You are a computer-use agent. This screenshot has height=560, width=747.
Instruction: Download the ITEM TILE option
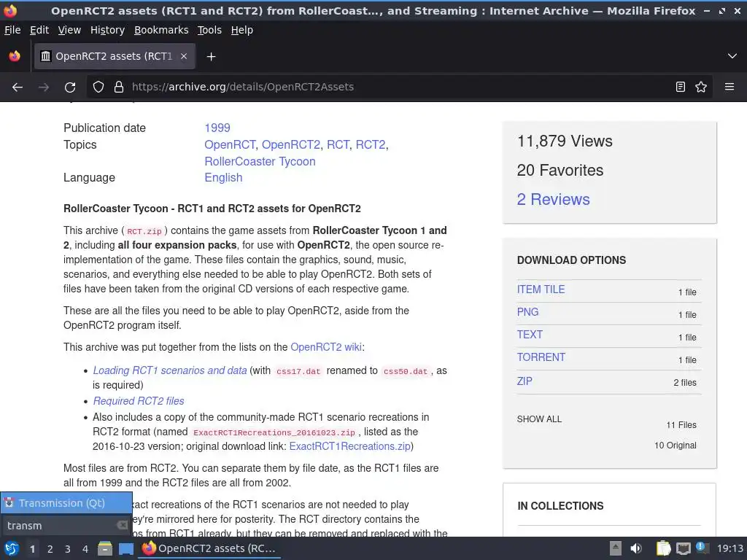coord(541,289)
